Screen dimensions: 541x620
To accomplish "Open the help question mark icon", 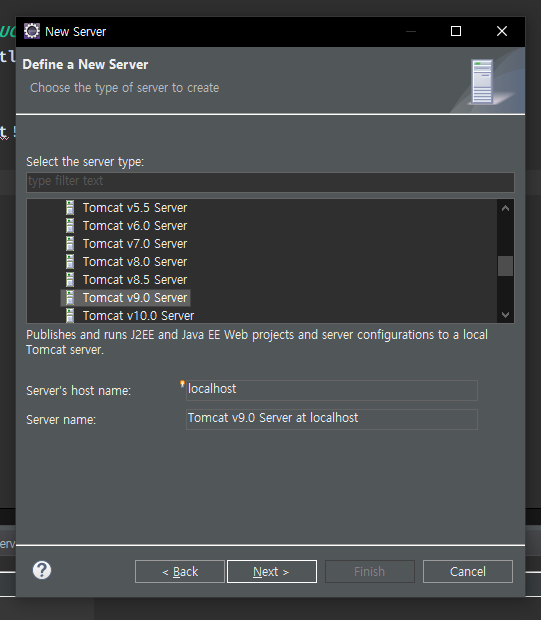I will 42,570.
